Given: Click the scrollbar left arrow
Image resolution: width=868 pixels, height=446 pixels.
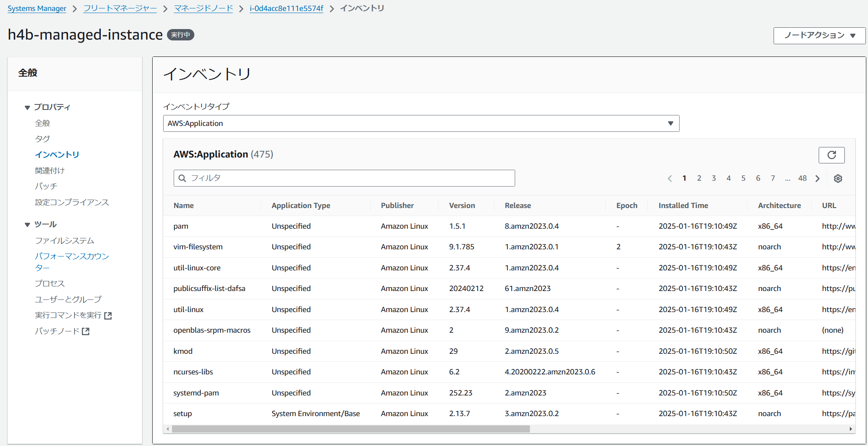Looking at the screenshot, I should tap(168, 429).
